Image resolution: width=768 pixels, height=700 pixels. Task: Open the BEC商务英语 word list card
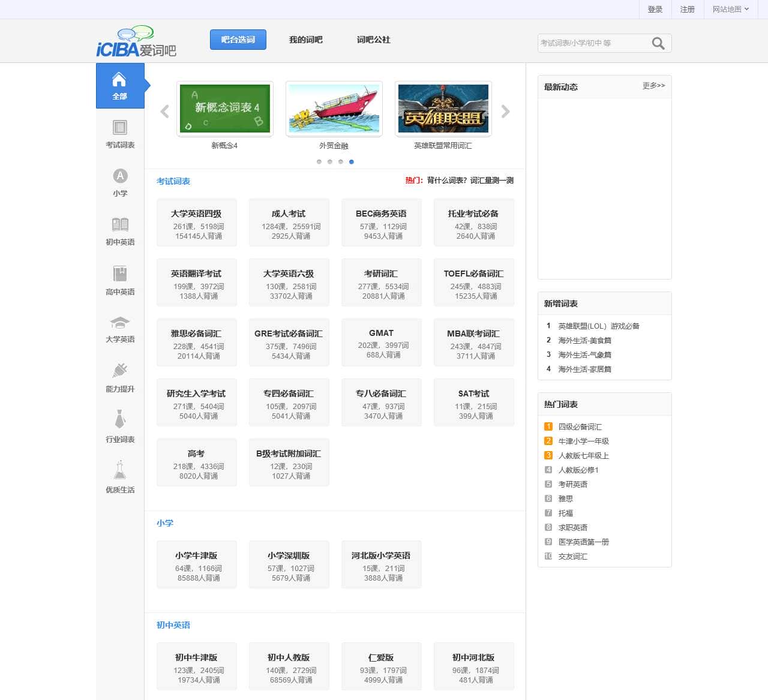click(x=382, y=223)
